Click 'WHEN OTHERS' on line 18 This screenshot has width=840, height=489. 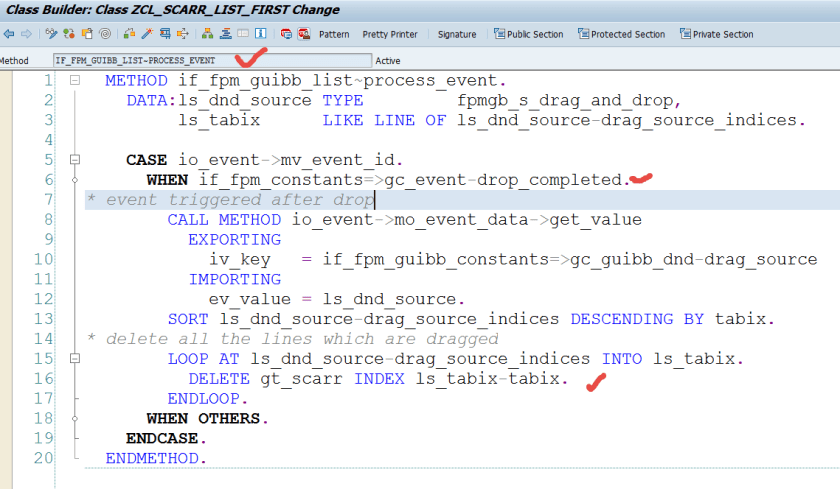point(204,418)
